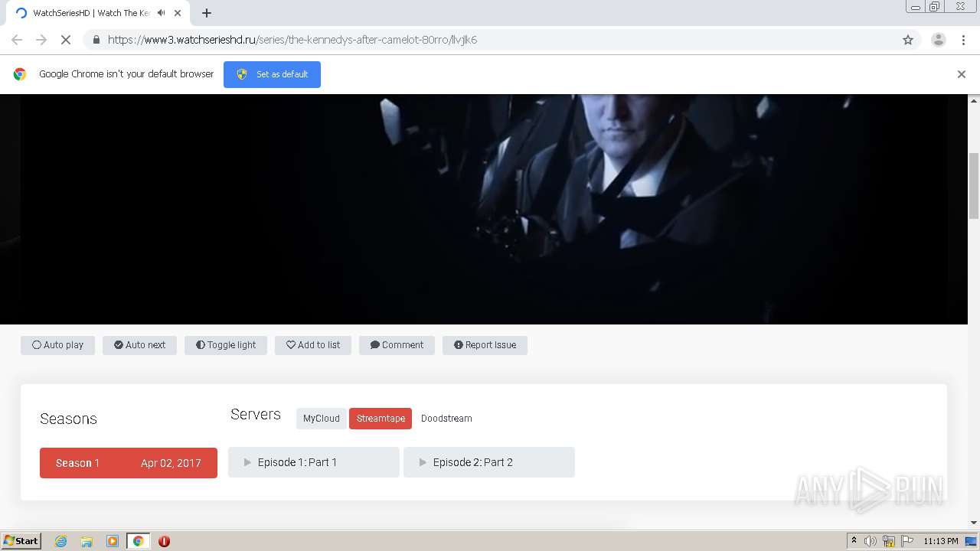Open the Windows Start menu

coord(21,541)
